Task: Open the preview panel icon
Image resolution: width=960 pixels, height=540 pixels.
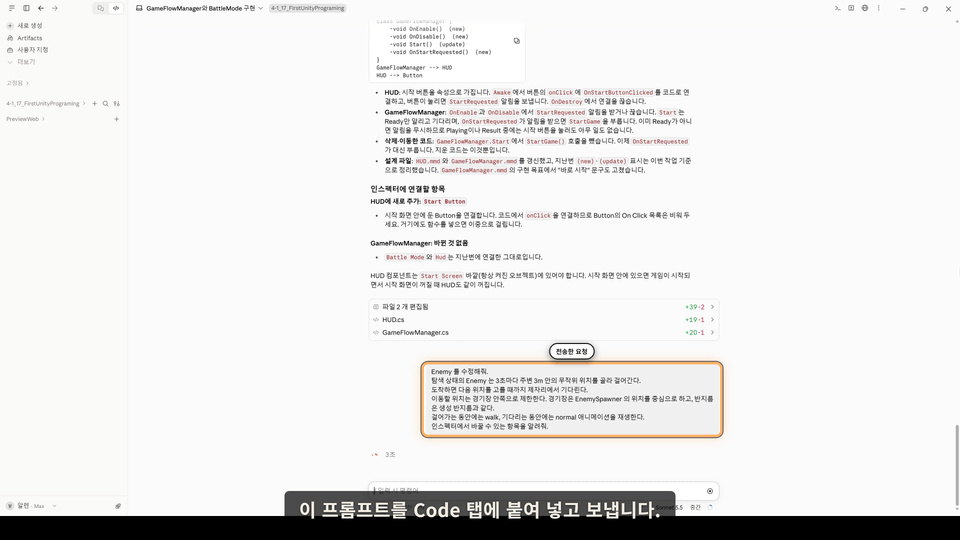Action: (x=851, y=8)
